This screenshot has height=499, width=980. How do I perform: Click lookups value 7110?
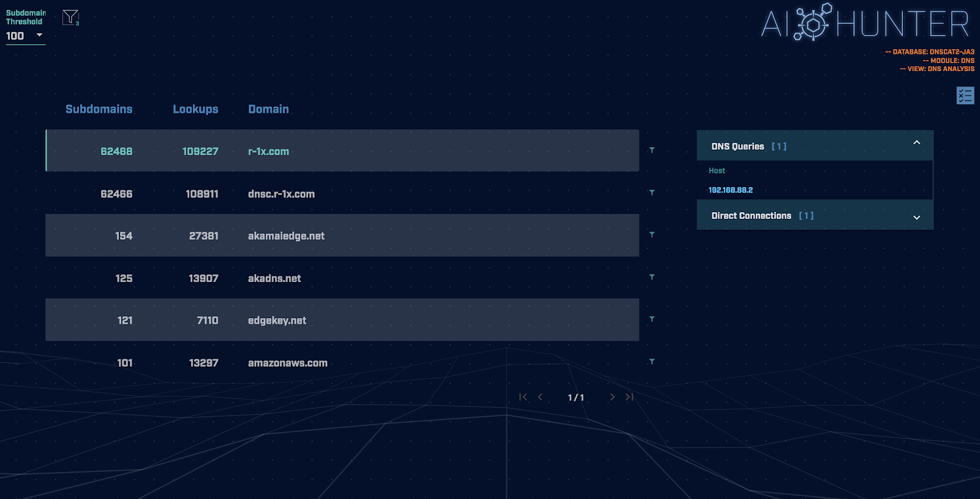[208, 321]
